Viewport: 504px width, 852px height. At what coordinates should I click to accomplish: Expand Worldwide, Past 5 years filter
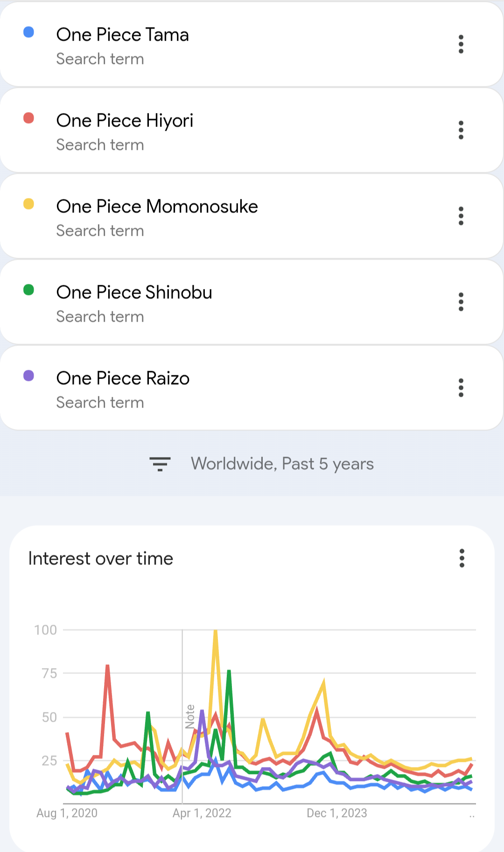[282, 464]
